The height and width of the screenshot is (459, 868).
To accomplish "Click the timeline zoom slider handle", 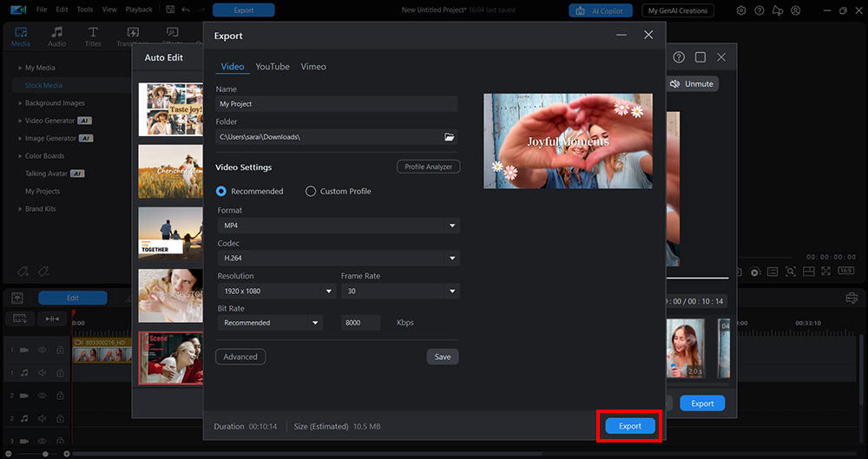I will coord(45,454).
